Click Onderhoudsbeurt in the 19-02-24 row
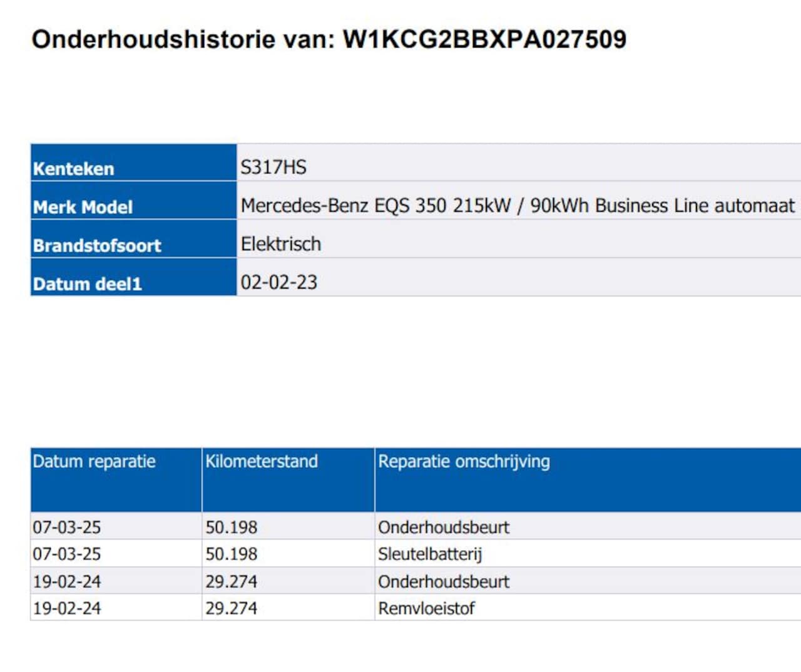 click(444, 582)
